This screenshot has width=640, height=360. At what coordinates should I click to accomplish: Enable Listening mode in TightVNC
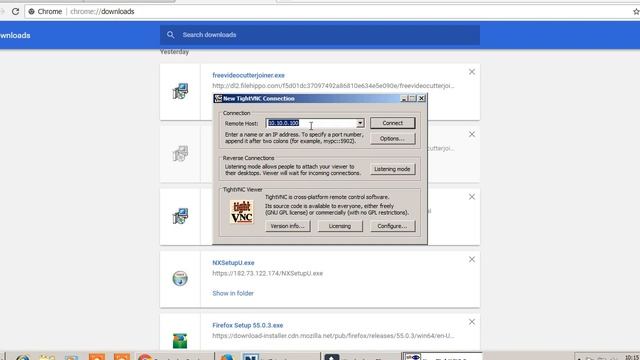[x=392, y=169]
